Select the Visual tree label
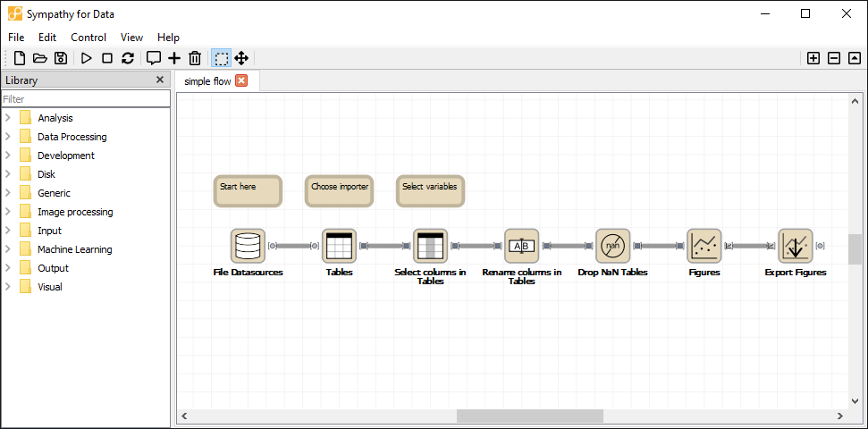This screenshot has width=868, height=429. pyautogui.click(x=50, y=287)
